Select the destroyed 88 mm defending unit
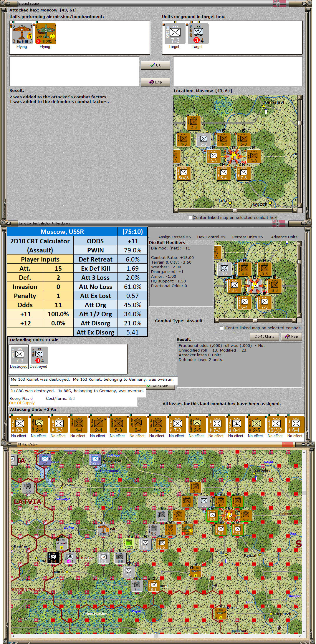The height and width of the screenshot is (644, 316). coord(39,355)
